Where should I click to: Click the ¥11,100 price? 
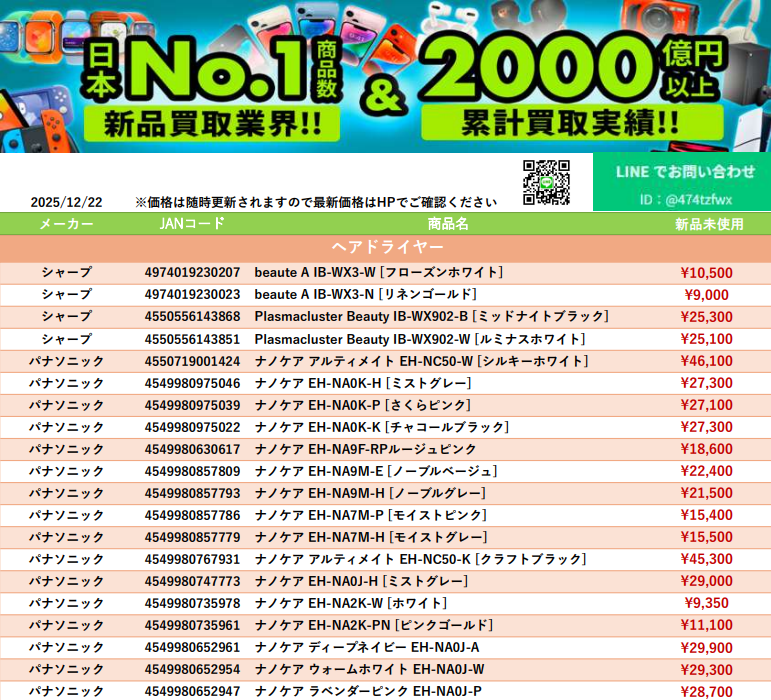pyautogui.click(x=707, y=625)
